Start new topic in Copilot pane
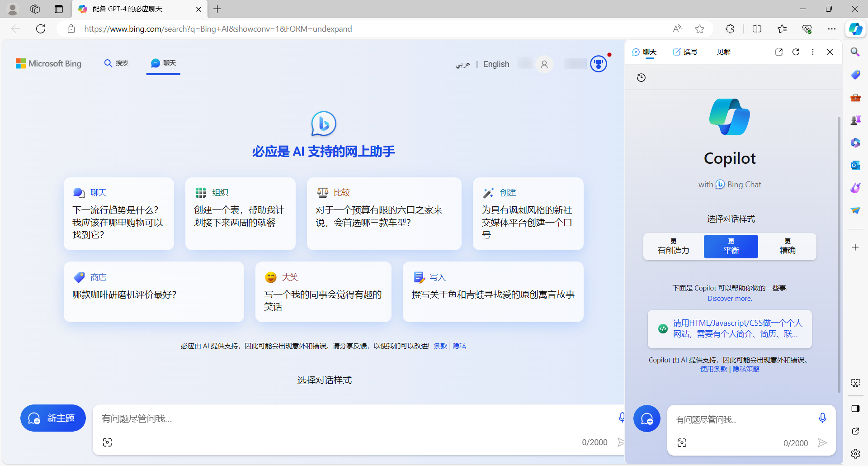The width and height of the screenshot is (868, 466). pyautogui.click(x=647, y=418)
